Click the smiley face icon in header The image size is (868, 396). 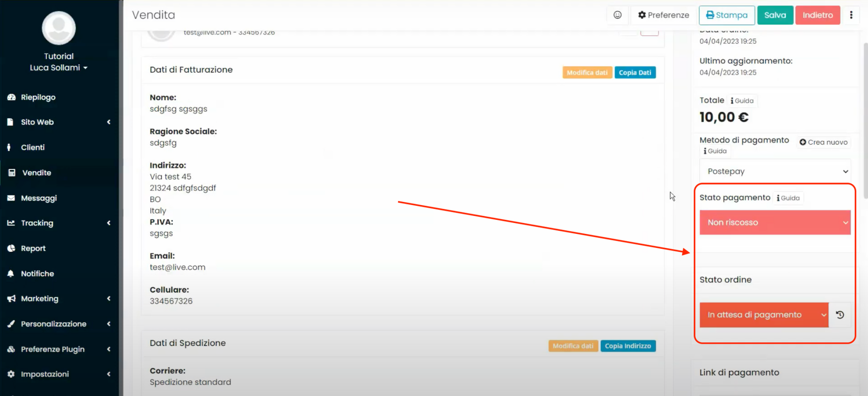point(617,15)
